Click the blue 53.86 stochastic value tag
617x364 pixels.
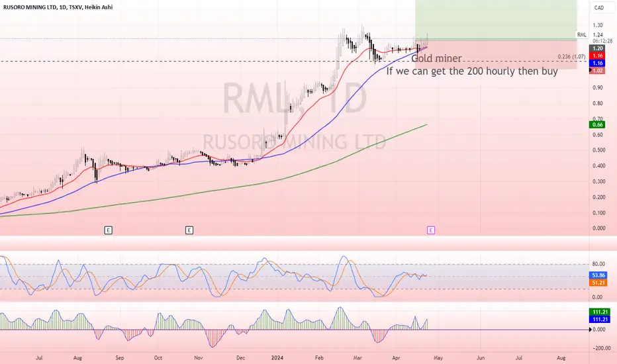tap(598, 275)
